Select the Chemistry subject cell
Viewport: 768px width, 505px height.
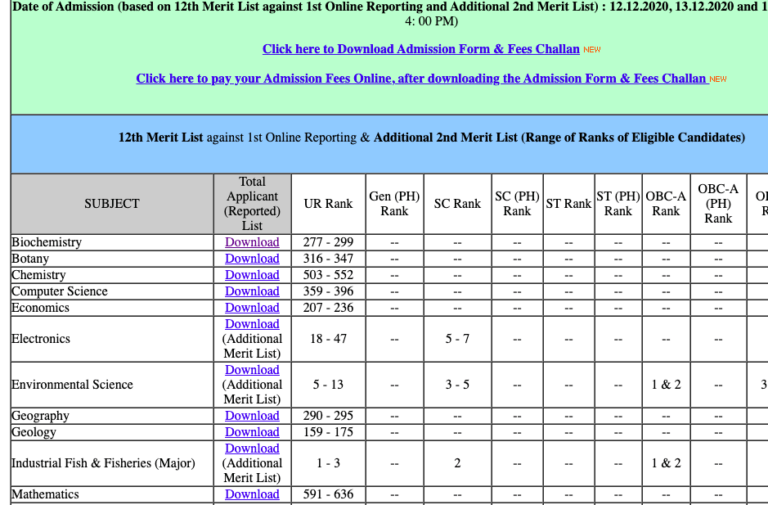pos(112,275)
